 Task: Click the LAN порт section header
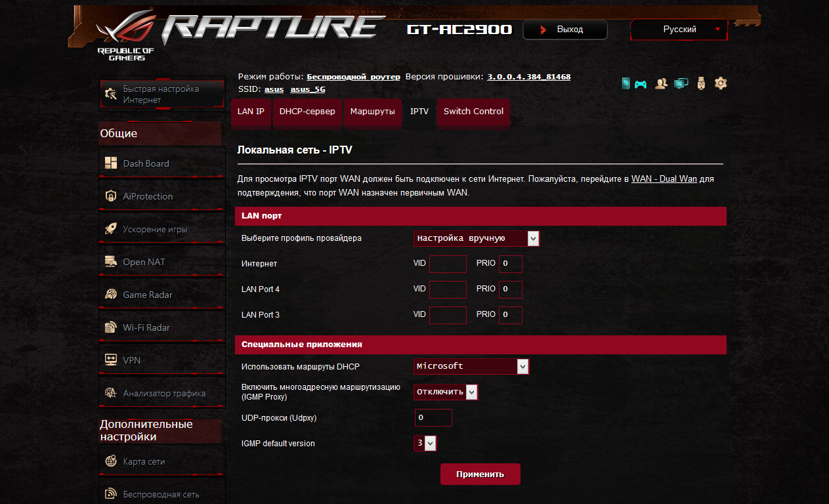[x=480, y=216]
